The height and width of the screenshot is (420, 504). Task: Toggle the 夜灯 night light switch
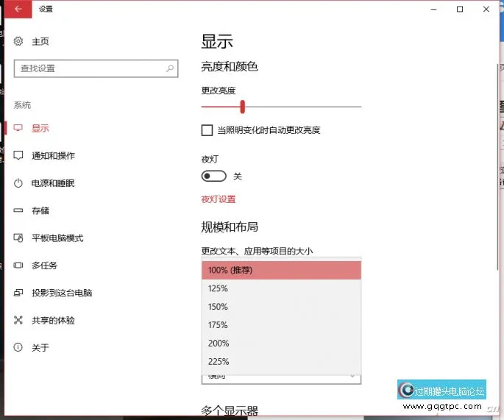click(214, 176)
